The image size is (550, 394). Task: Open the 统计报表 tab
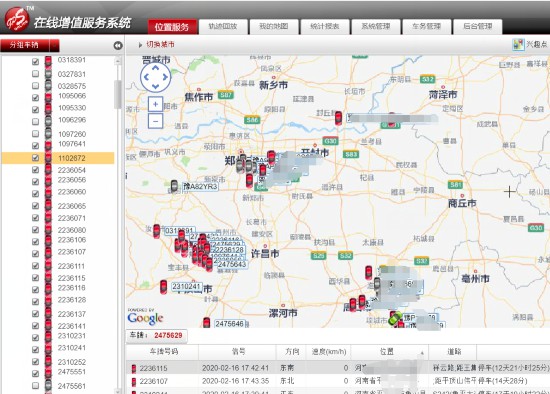coord(324,27)
